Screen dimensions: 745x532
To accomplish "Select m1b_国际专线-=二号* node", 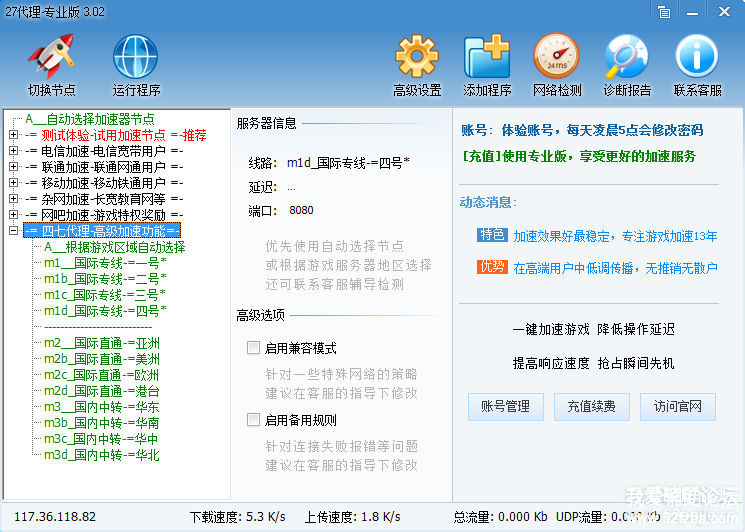I will (x=105, y=279).
